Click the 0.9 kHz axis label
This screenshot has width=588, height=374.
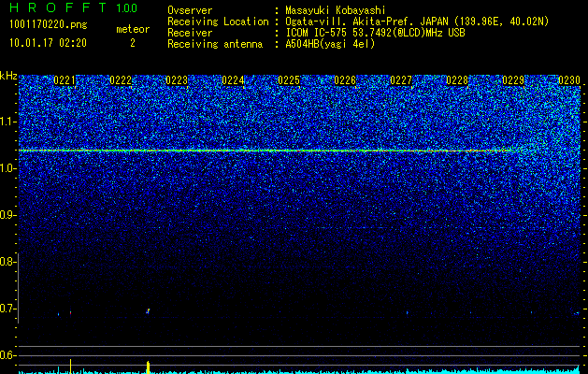7,215
